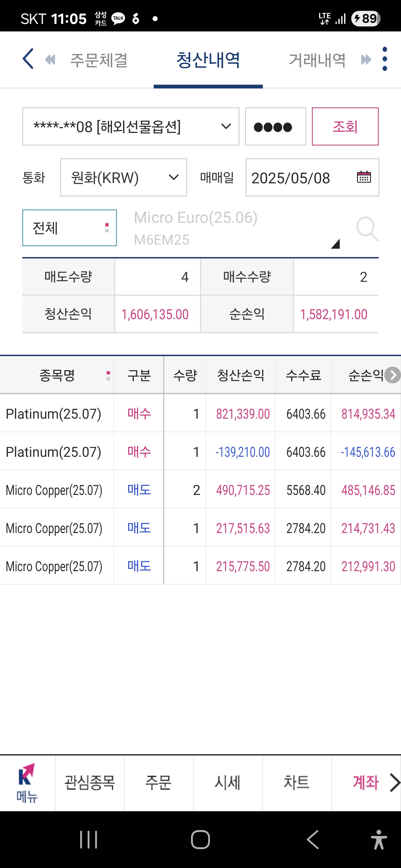
Task: Open 관심종목 in bottom navigation
Action: coord(90,783)
